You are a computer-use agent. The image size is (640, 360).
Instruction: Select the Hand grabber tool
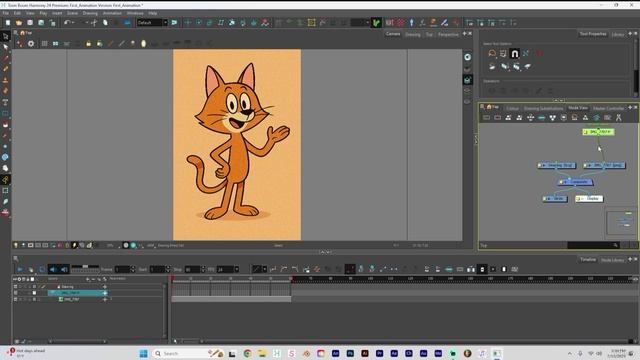coord(5,168)
